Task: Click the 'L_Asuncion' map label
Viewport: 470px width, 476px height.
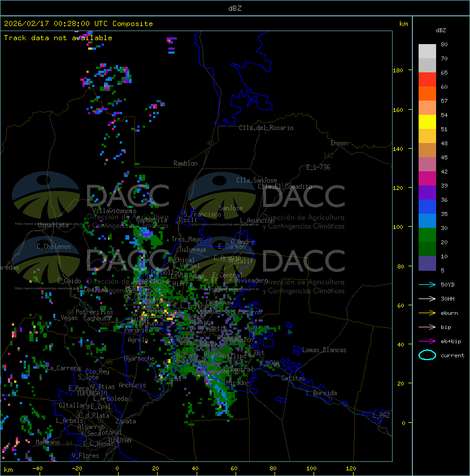Action: coord(257,220)
